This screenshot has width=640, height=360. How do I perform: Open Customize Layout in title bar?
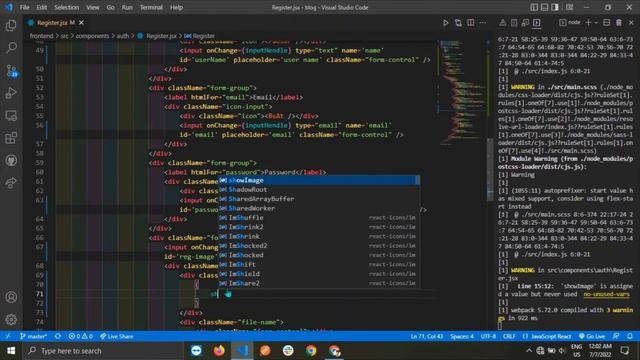570,7
